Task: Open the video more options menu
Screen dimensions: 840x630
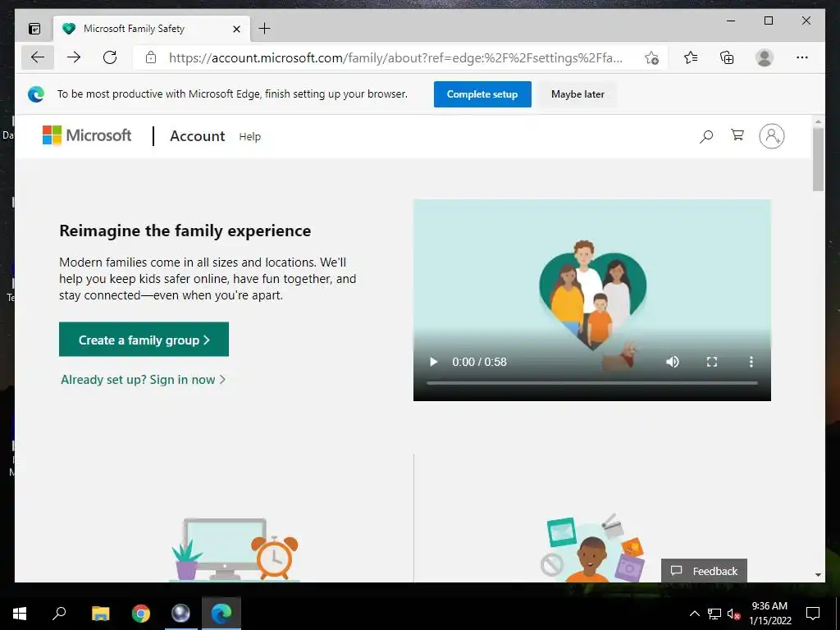Action: 751,362
